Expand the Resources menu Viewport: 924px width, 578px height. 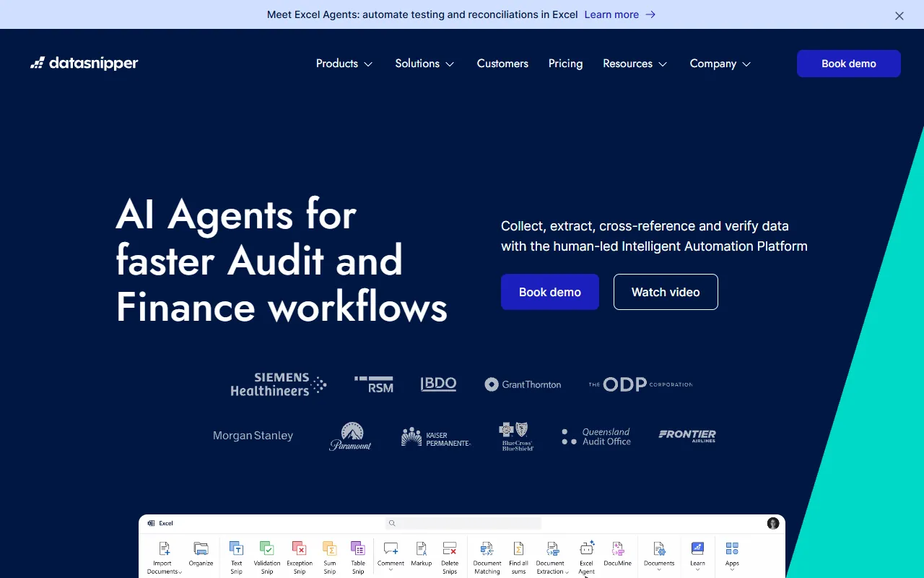tap(635, 64)
